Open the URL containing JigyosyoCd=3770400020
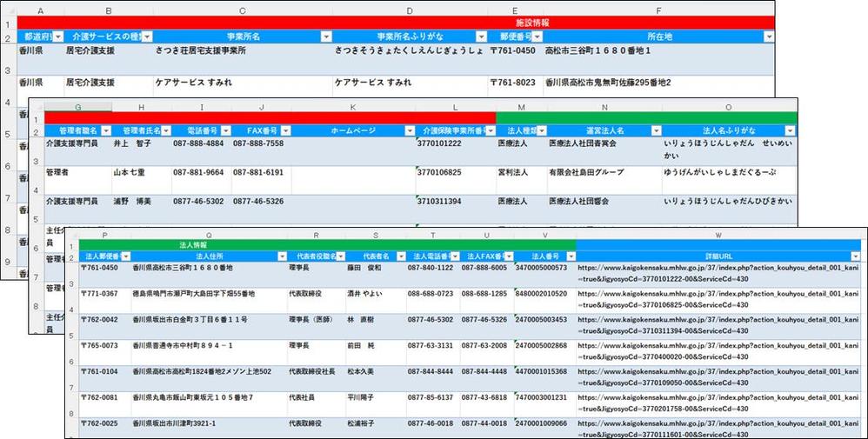This screenshot has width=868, height=439. pyautogui.click(x=718, y=351)
